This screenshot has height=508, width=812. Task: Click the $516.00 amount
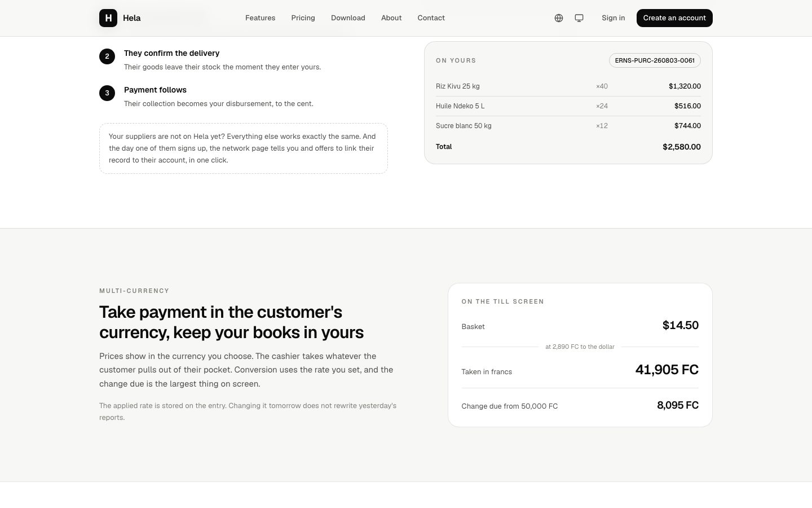coord(687,106)
